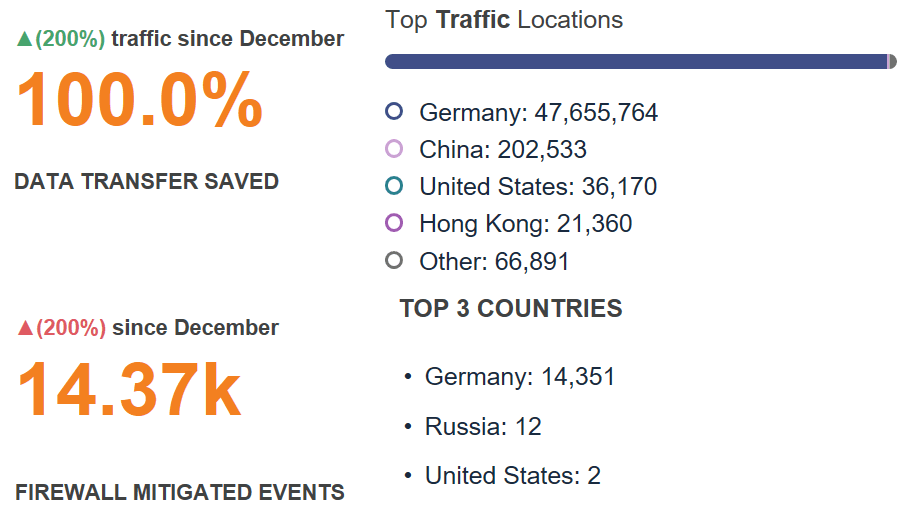The image size is (900, 516).
Task: Select United States: 36,170 legend entry
Action: (x=538, y=187)
